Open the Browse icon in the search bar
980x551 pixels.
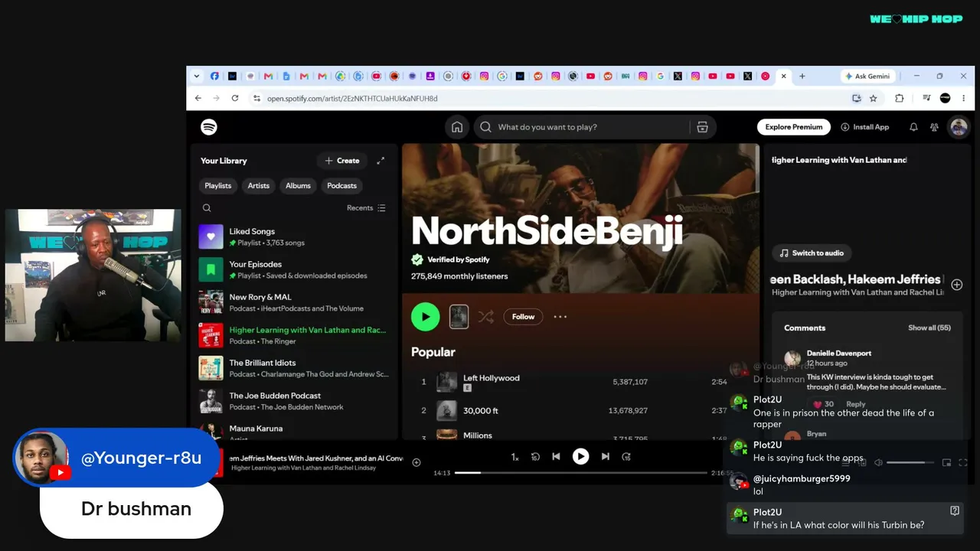click(x=702, y=127)
